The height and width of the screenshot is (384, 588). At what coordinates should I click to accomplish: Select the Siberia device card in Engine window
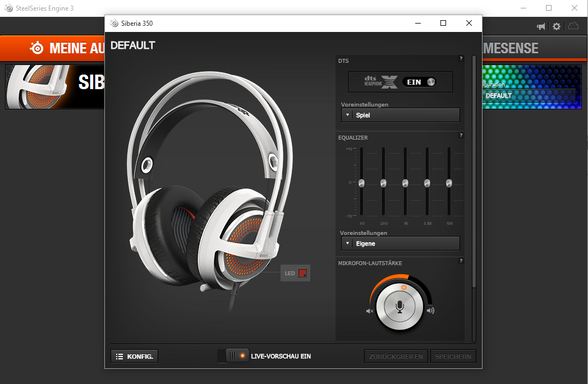pyautogui.click(x=55, y=87)
